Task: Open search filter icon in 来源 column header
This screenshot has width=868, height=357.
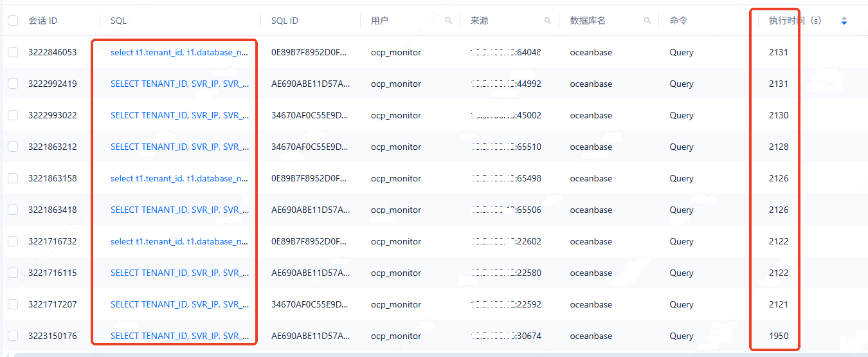Action: click(x=548, y=21)
